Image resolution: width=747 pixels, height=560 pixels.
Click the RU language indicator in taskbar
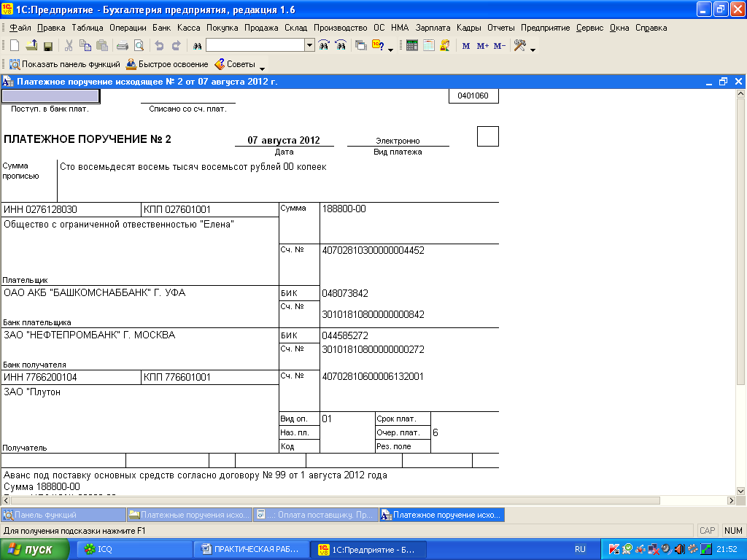[x=580, y=549]
